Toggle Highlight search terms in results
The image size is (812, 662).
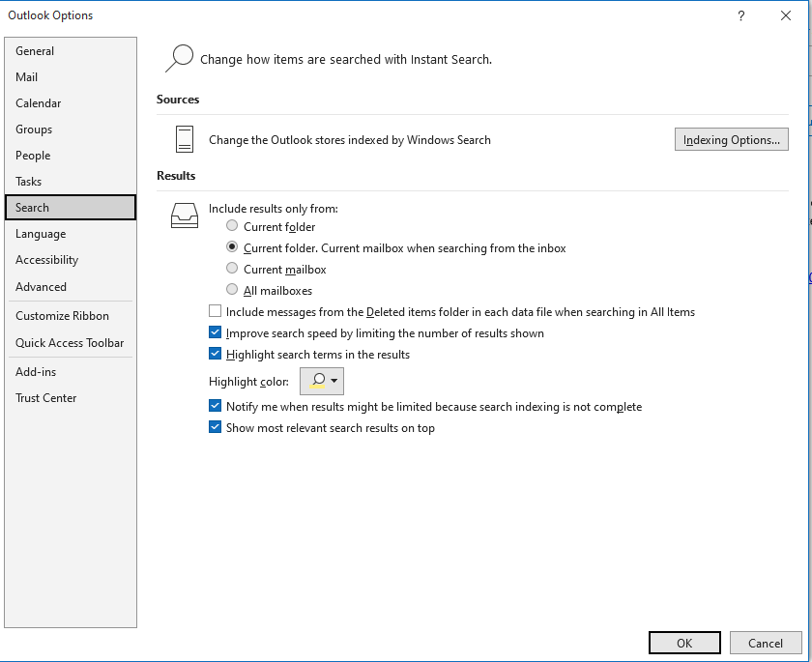(x=216, y=355)
